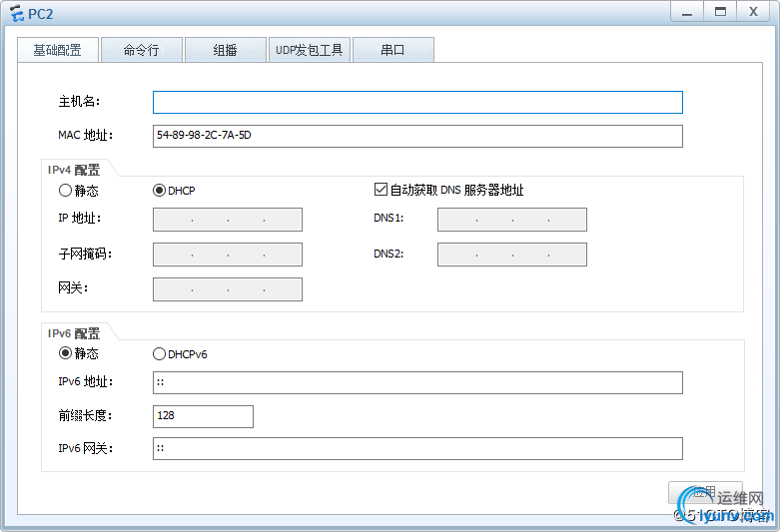Viewport: 780px width, 532px height.
Task: Close the PC2 window
Action: pyautogui.click(x=754, y=12)
